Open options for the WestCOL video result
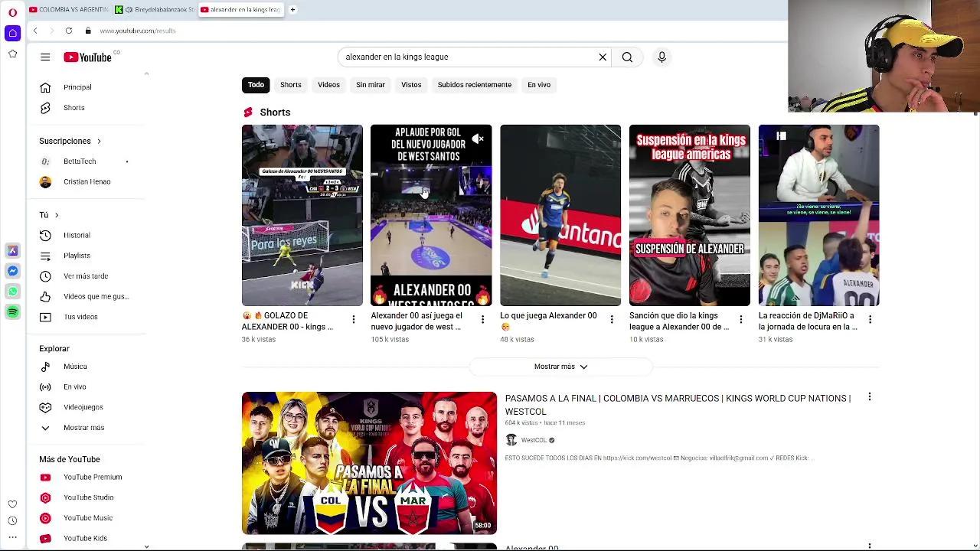 pyautogui.click(x=869, y=397)
